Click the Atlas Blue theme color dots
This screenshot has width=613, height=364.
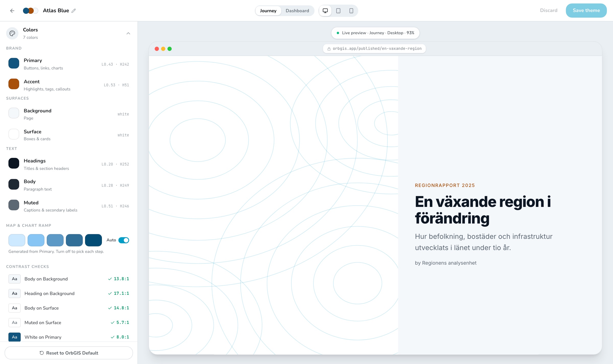point(30,11)
